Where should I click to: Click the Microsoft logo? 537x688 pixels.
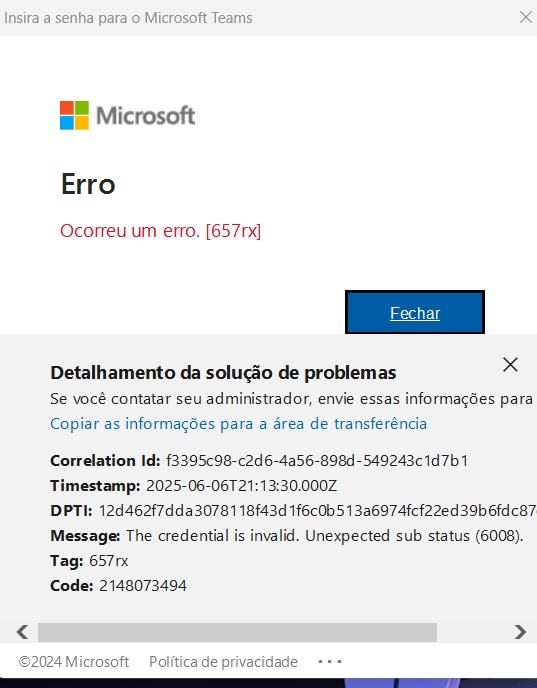tap(128, 115)
